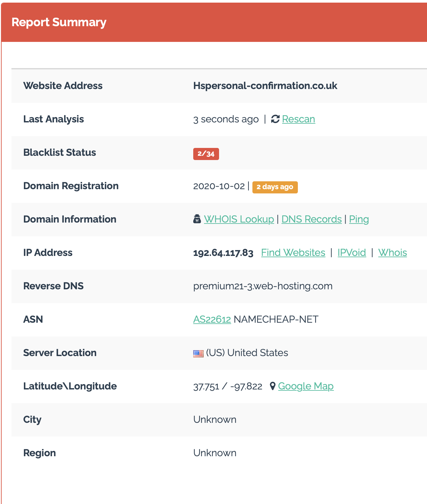Click the reverse DNS hostname premium21-3.web-hosting.com
Image resolution: width=427 pixels, height=504 pixels.
click(x=263, y=286)
